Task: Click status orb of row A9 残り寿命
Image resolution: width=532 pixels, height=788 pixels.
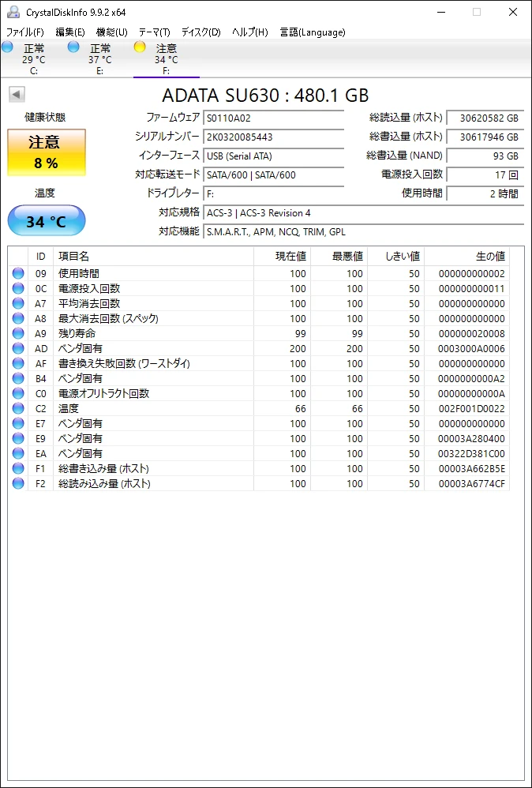Action: [18, 334]
